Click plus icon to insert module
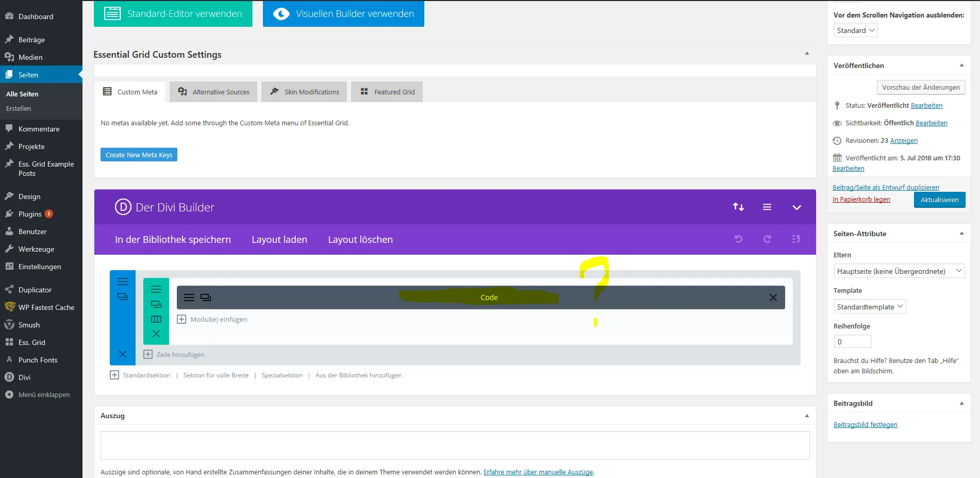This screenshot has width=980, height=478. (181, 319)
